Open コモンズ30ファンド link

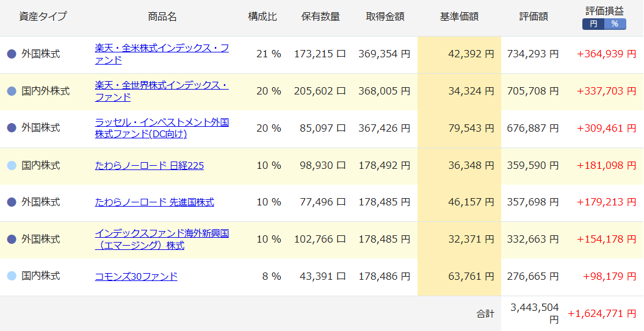click(136, 276)
